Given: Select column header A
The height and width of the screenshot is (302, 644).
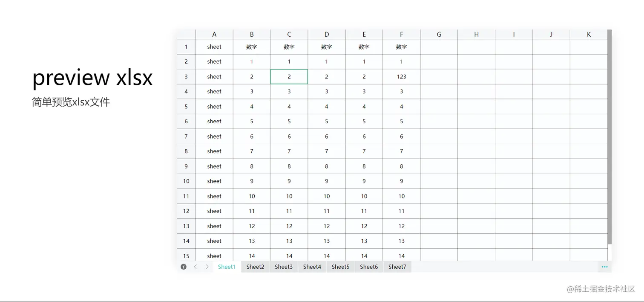Looking at the screenshot, I should [x=214, y=34].
